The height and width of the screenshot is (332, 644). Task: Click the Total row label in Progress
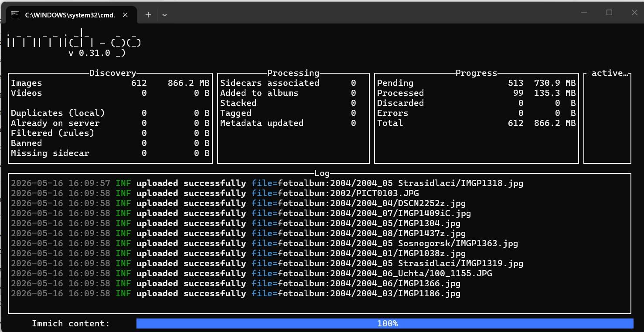pos(390,123)
